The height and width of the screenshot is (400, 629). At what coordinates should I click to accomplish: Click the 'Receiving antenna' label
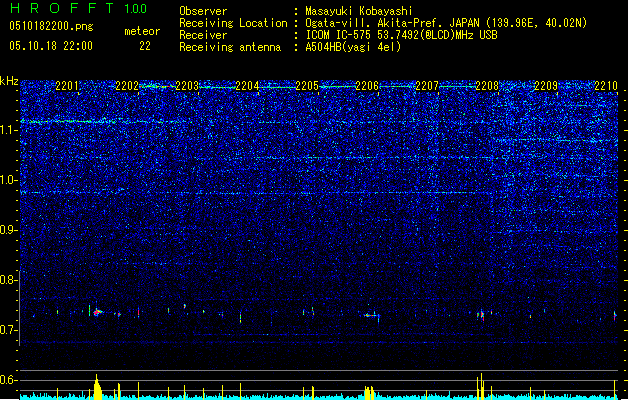click(230, 47)
